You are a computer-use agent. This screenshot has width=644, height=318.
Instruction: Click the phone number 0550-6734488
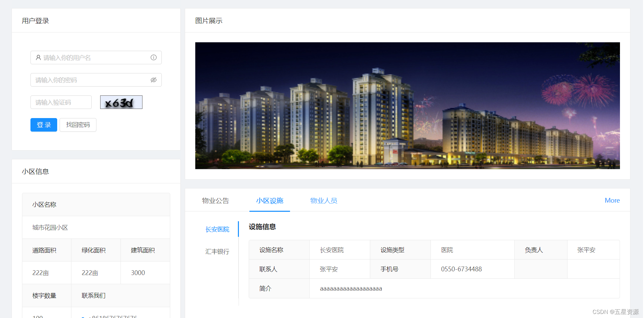[x=461, y=269]
